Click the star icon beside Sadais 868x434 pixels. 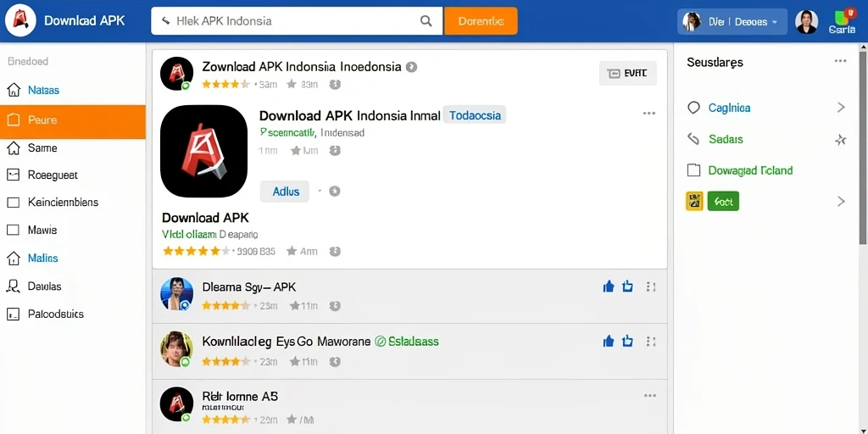[x=840, y=140]
